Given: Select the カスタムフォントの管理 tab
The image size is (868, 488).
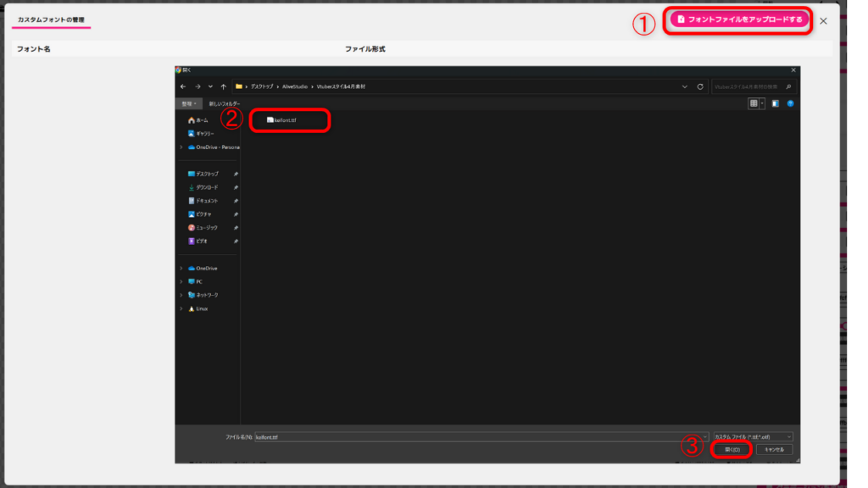Looking at the screenshot, I should tap(51, 19).
